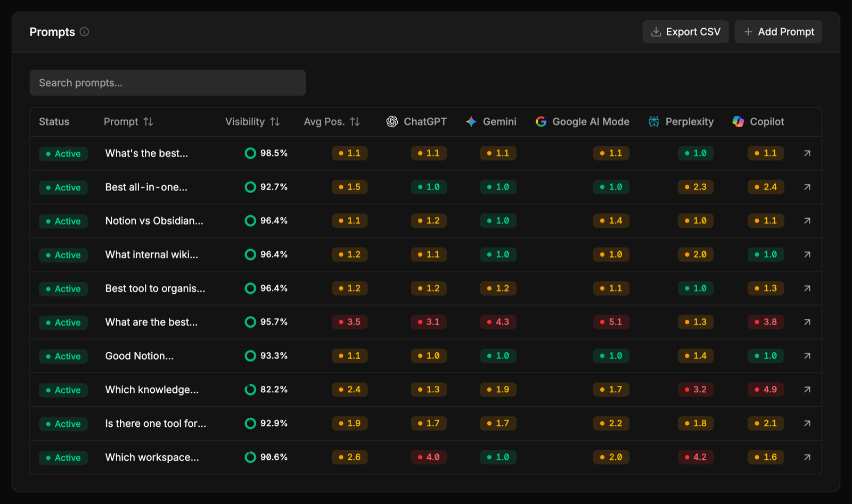
Task: Click Export CSV button
Action: coord(685,32)
